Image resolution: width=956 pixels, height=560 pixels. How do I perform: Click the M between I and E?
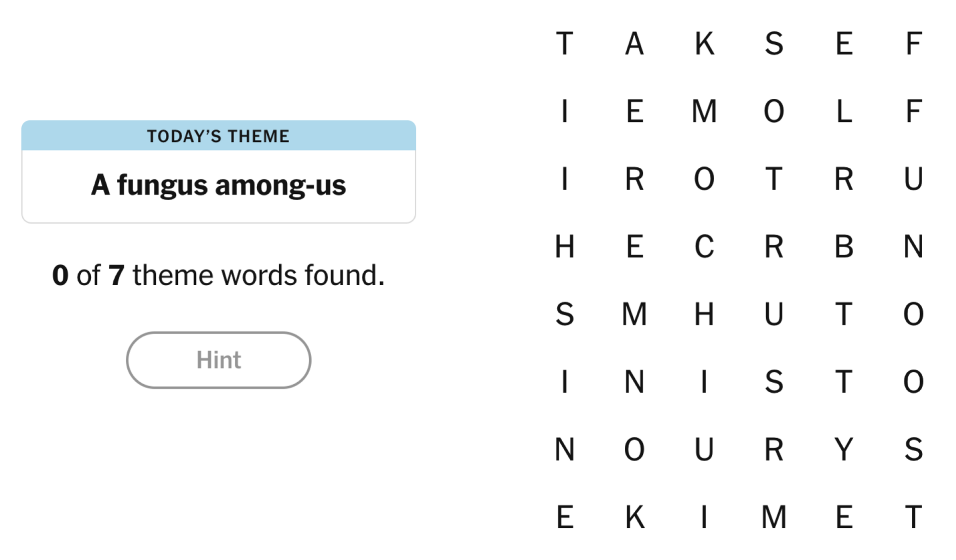[x=774, y=517]
